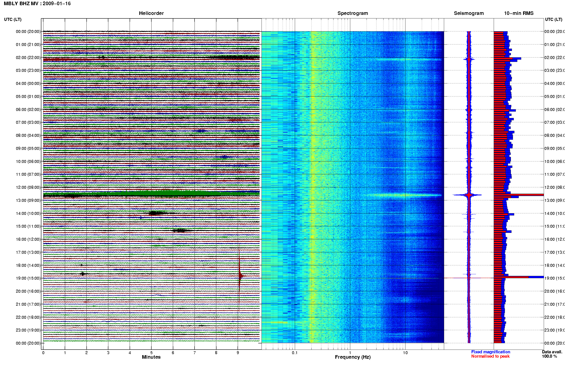Click the left time label '18:00 (14:00)'

coord(28,265)
